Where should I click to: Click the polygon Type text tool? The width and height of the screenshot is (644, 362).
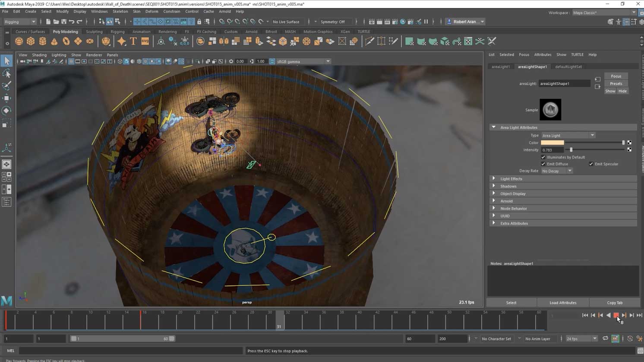point(133,41)
